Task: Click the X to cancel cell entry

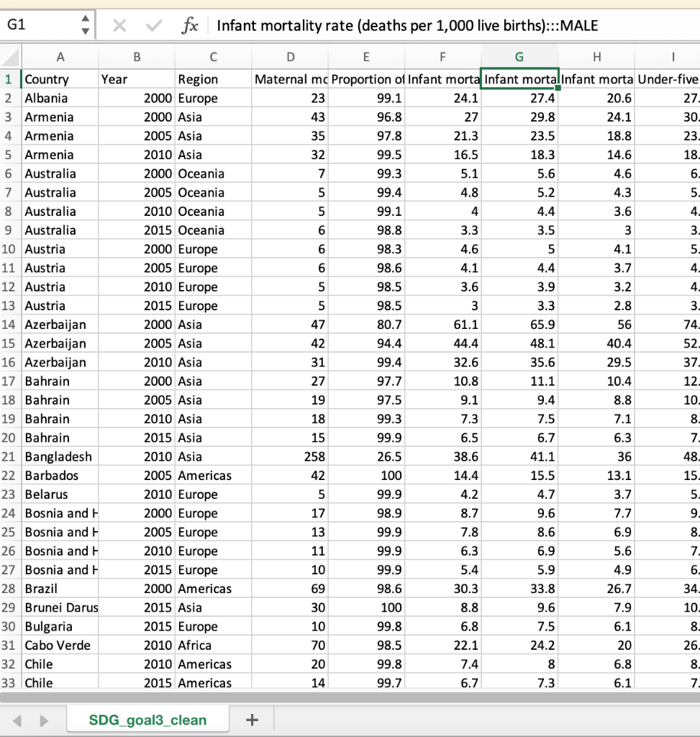Action: tap(119, 25)
